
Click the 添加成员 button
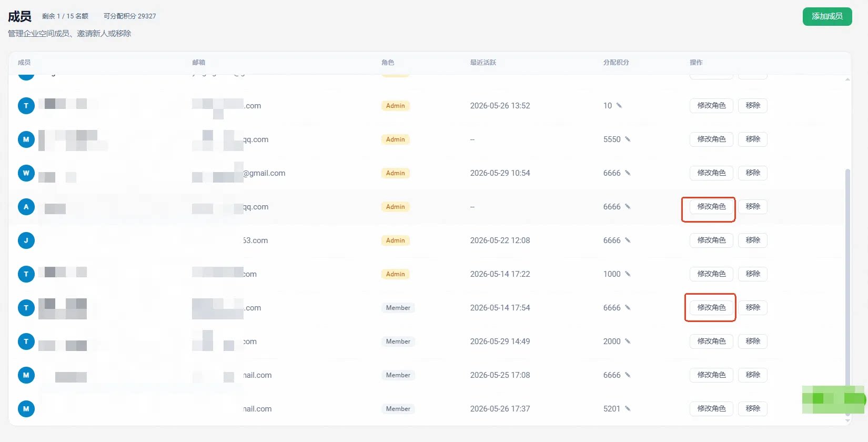pos(827,16)
